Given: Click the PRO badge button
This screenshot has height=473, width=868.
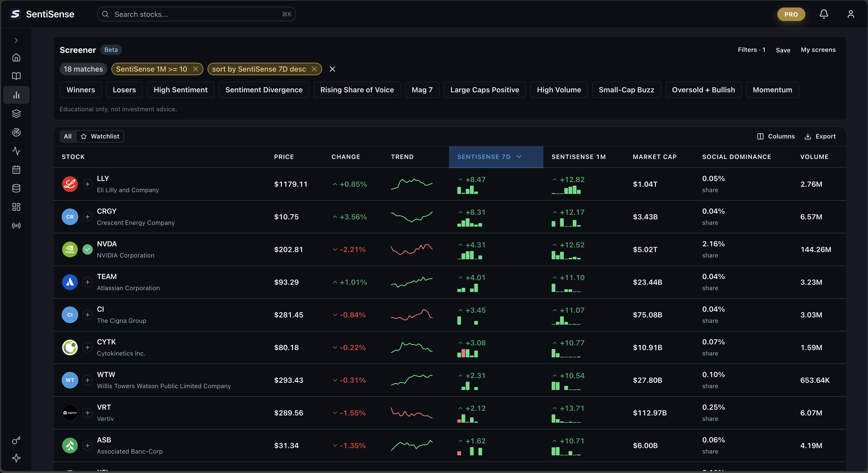Looking at the screenshot, I should click(x=791, y=14).
